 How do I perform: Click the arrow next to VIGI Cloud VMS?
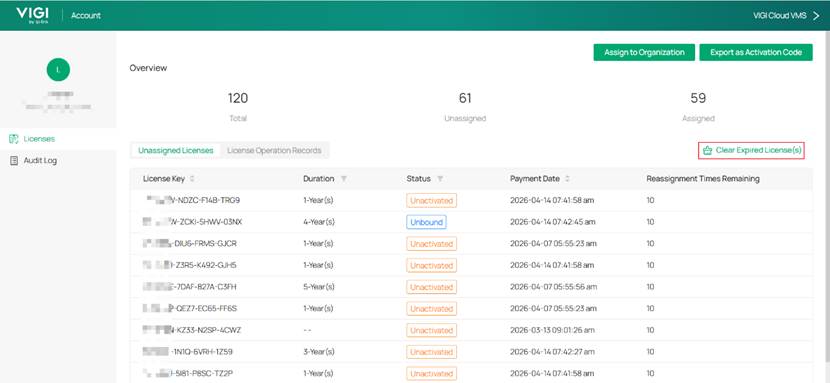816,15
